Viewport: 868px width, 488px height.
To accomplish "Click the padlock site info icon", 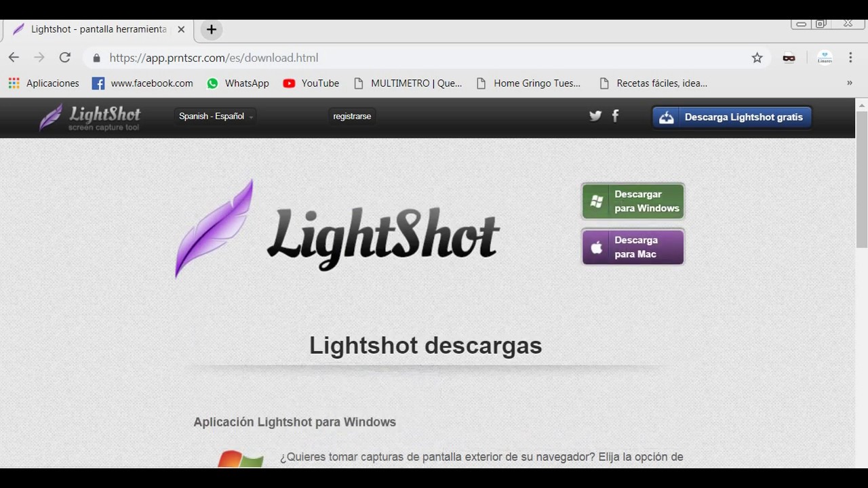I will [x=96, y=58].
